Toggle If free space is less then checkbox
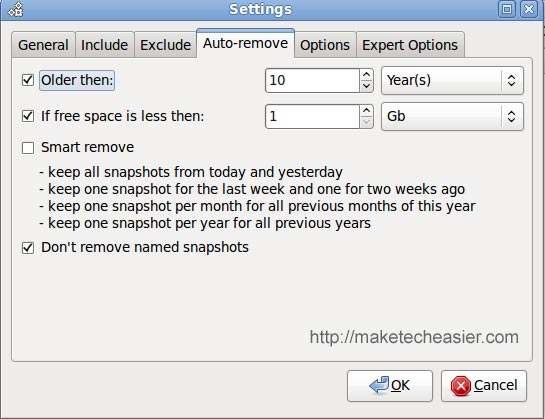The width and height of the screenshot is (545, 419). point(28,116)
